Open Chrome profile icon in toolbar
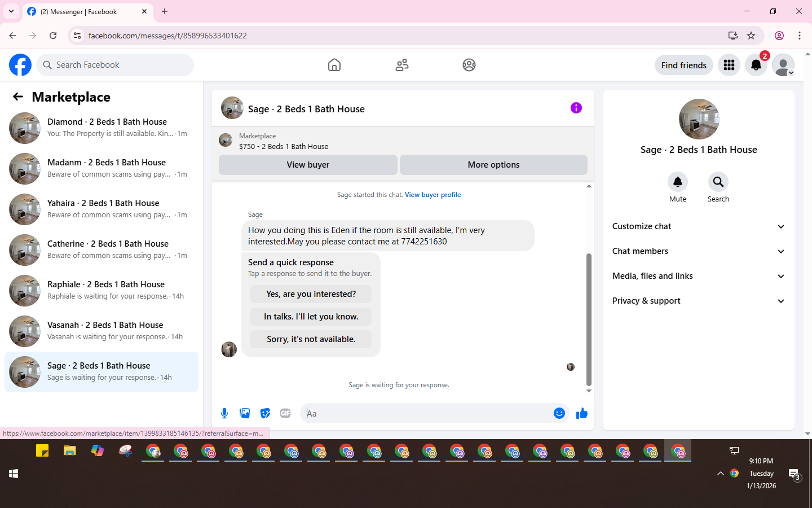The height and width of the screenshot is (508, 812). coord(779,36)
